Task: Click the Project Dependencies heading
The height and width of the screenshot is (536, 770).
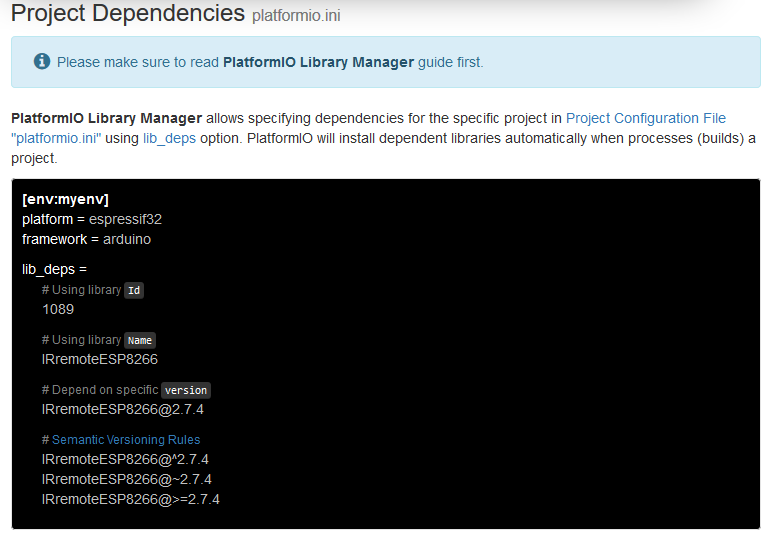Action: (x=127, y=13)
